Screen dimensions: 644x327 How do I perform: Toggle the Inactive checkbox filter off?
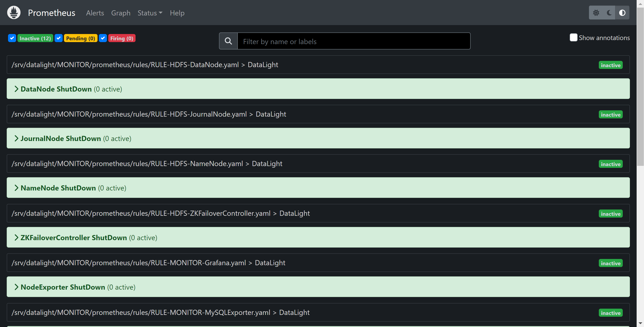[x=12, y=38]
